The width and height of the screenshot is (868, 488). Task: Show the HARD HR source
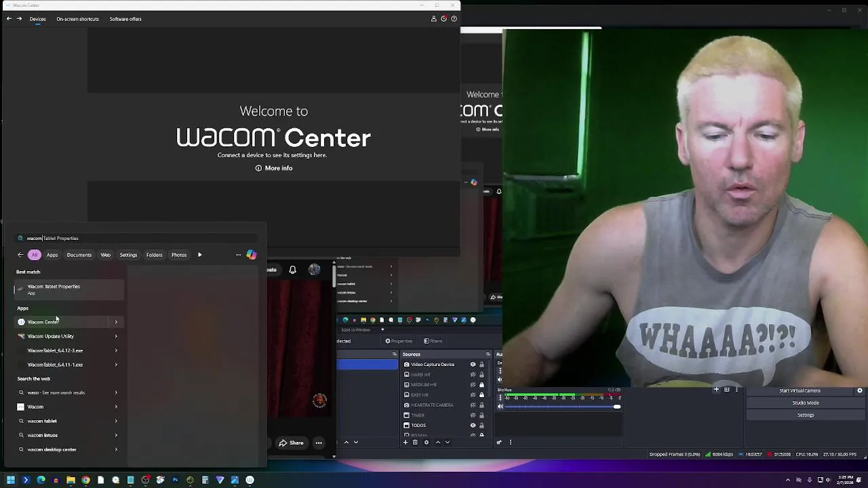coord(473,374)
